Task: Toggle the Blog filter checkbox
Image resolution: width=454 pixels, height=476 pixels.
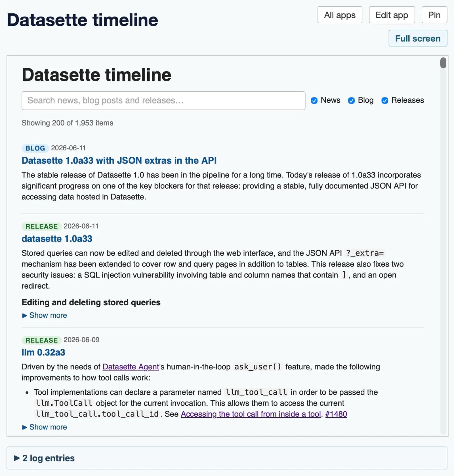Action: click(x=351, y=100)
